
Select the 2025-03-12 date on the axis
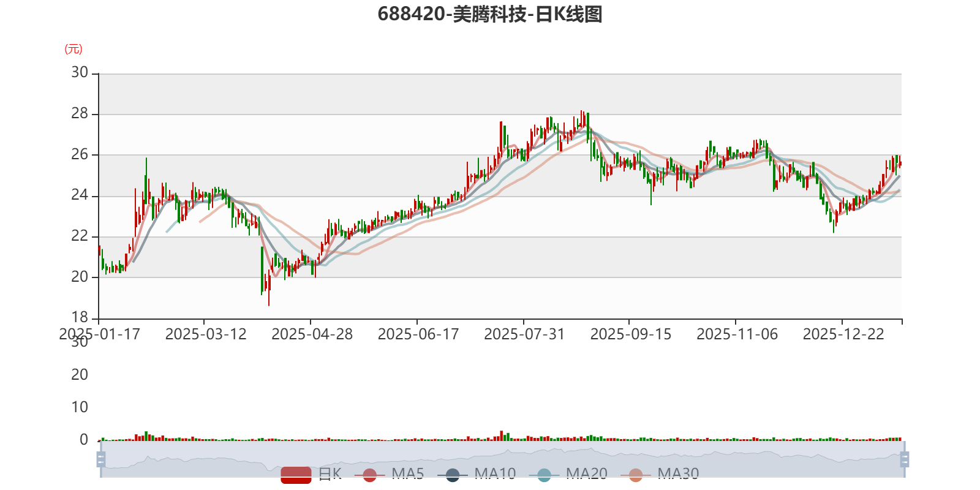(x=206, y=334)
